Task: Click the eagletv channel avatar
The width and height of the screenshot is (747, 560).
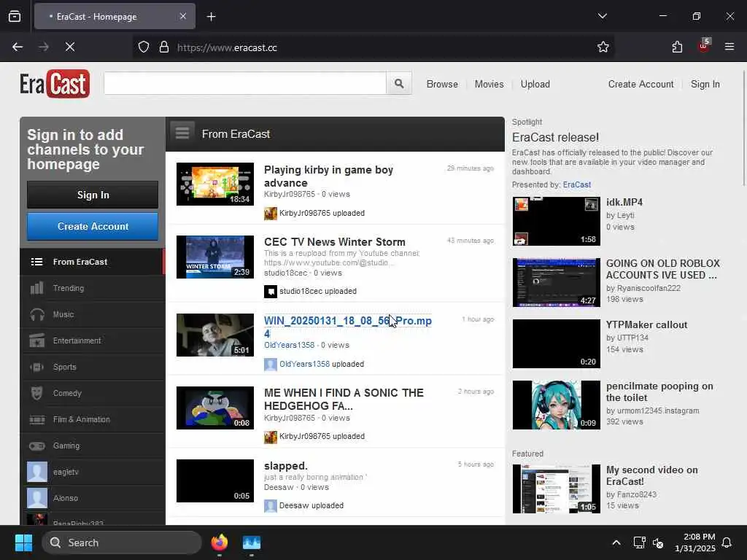Action: coord(37,472)
